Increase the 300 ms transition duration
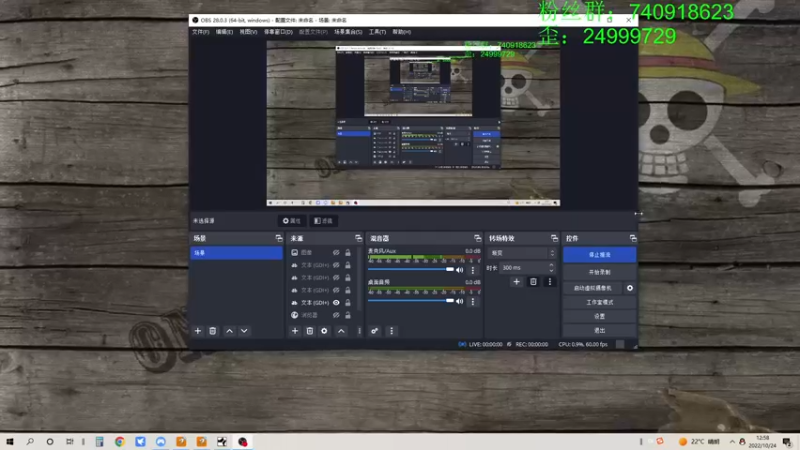800x450 pixels. point(552,265)
